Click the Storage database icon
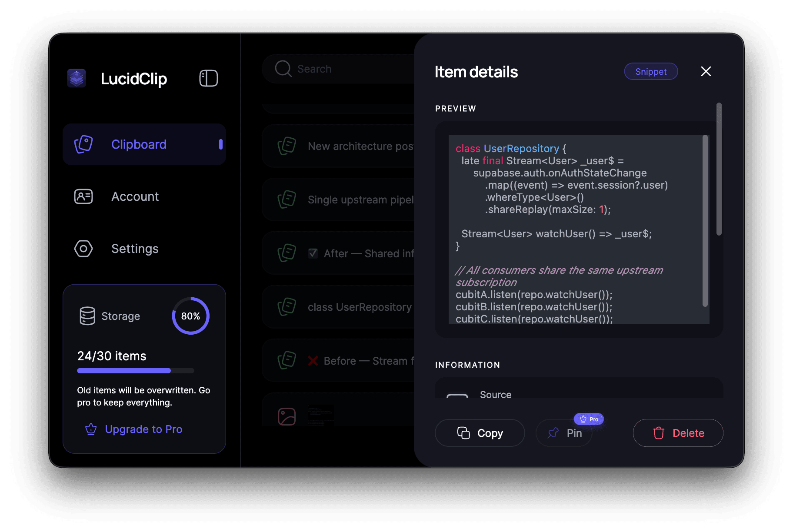 click(87, 316)
